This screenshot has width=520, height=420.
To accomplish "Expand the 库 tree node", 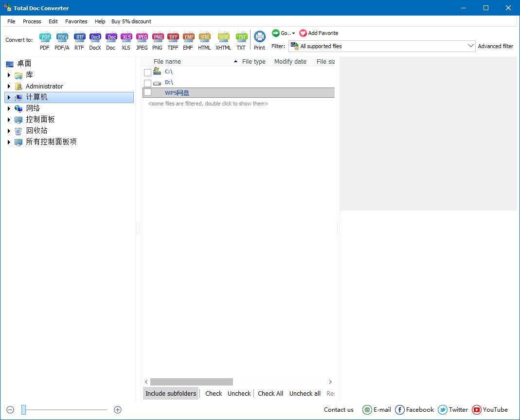I will [x=9, y=75].
